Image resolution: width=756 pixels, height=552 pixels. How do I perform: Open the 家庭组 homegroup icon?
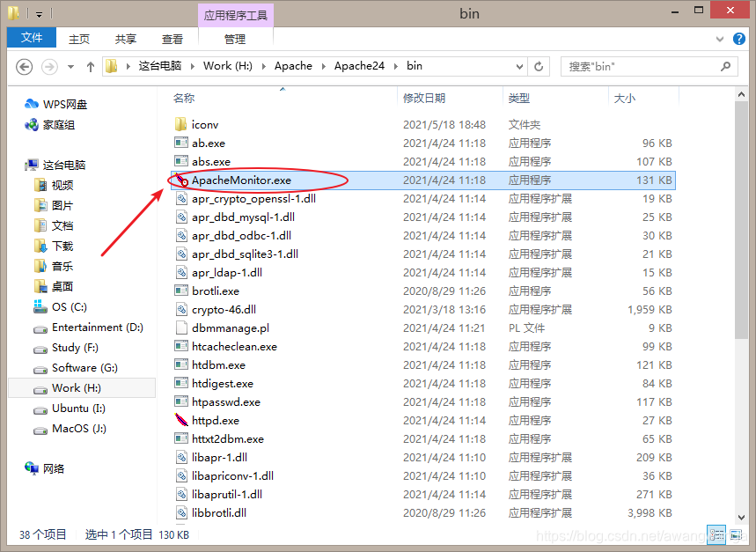[32, 125]
